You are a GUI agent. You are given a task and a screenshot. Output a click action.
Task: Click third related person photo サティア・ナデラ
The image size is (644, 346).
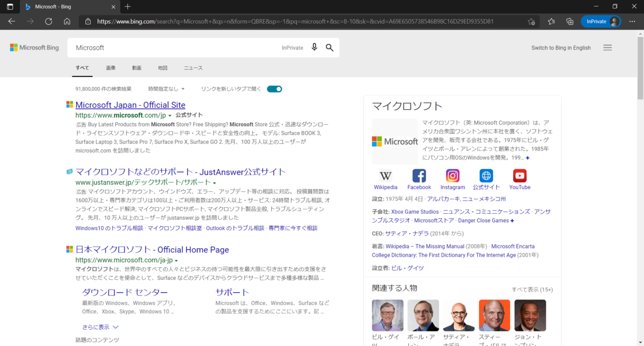click(459, 315)
